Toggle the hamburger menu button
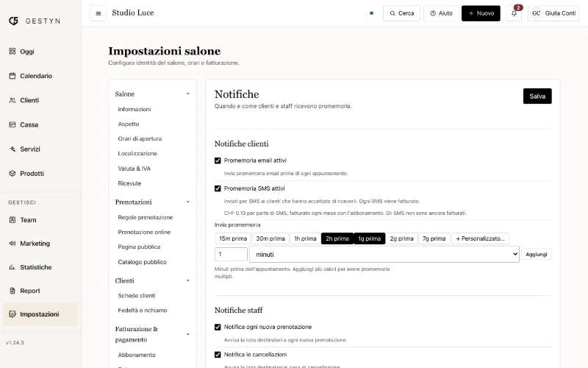 pyautogui.click(x=98, y=13)
